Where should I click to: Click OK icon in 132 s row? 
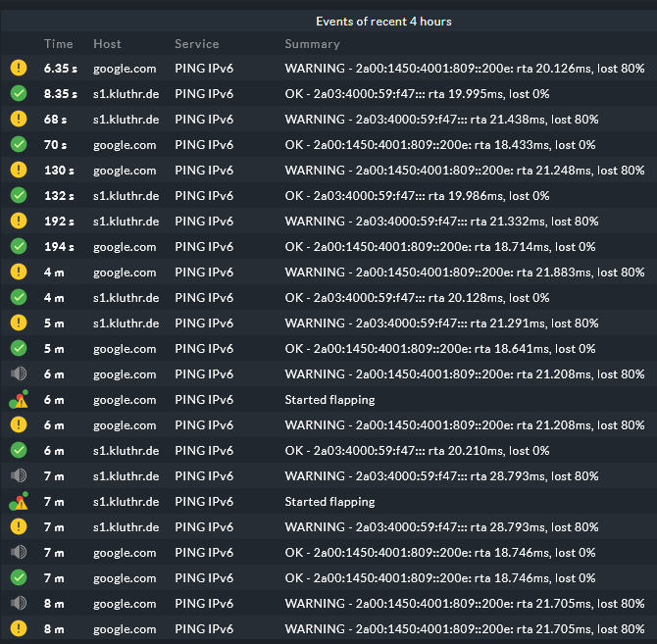point(19,195)
